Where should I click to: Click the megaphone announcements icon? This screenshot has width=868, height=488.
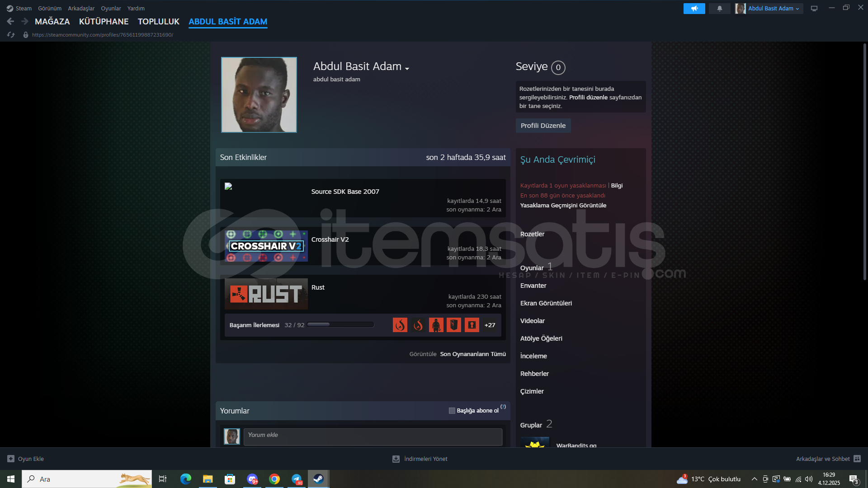pyautogui.click(x=694, y=8)
